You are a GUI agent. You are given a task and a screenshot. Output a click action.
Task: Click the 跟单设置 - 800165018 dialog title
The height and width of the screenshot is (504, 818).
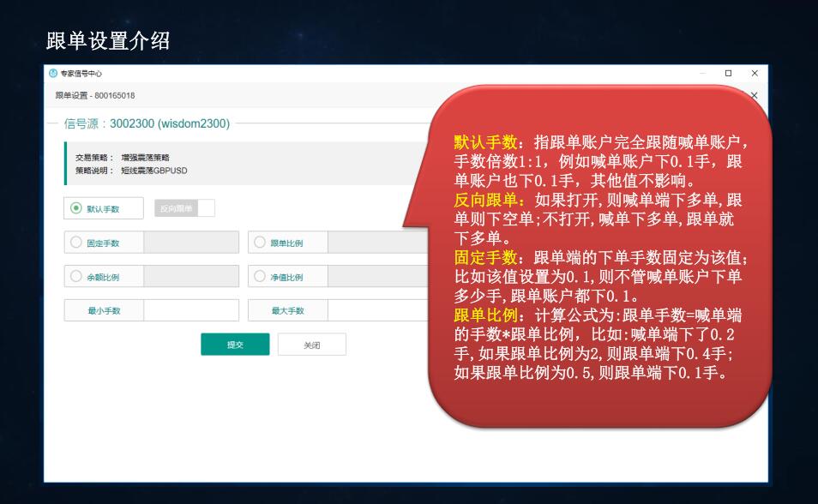(95, 95)
